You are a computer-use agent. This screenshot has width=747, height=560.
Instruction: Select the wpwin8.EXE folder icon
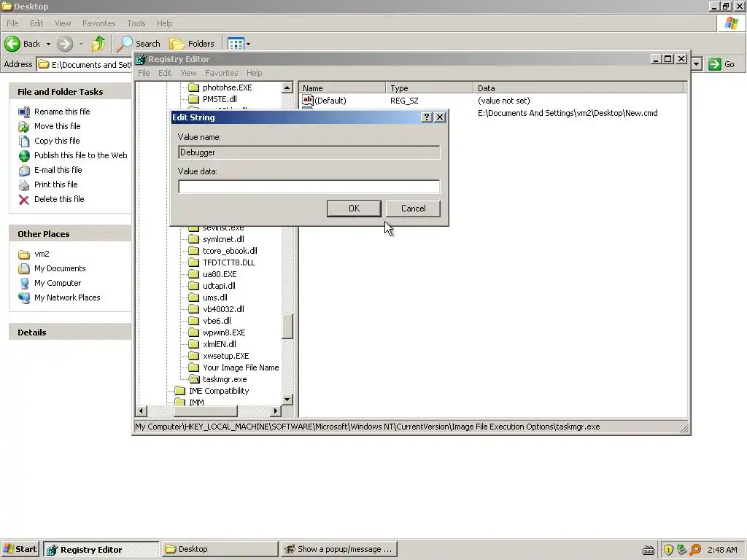[193, 332]
